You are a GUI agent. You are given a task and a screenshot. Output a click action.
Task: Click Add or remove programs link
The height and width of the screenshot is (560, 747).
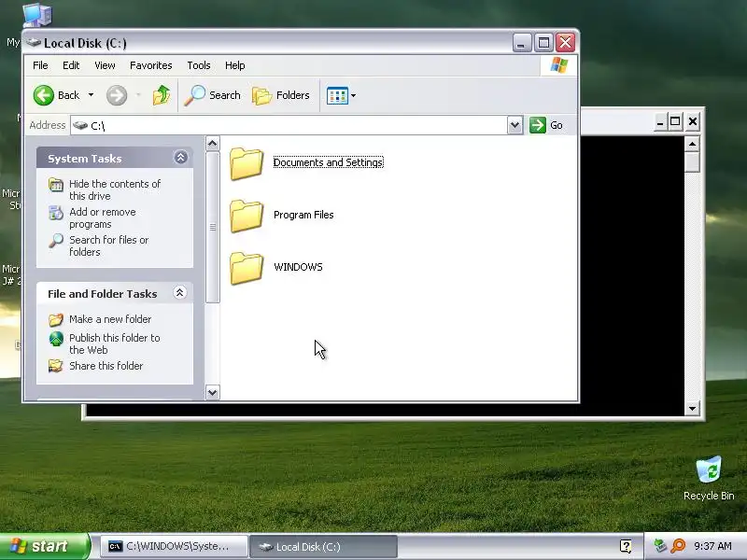coord(103,218)
